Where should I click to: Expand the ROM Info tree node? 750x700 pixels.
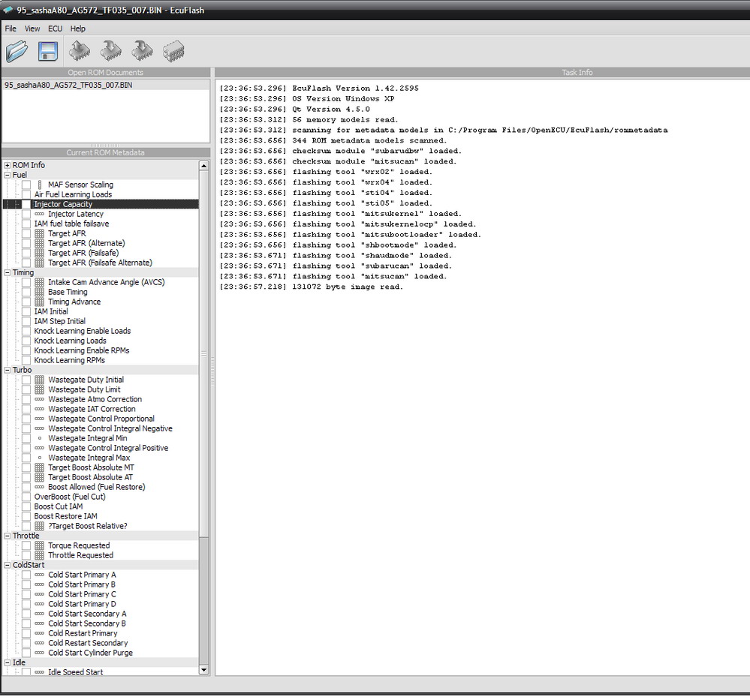tap(8, 165)
